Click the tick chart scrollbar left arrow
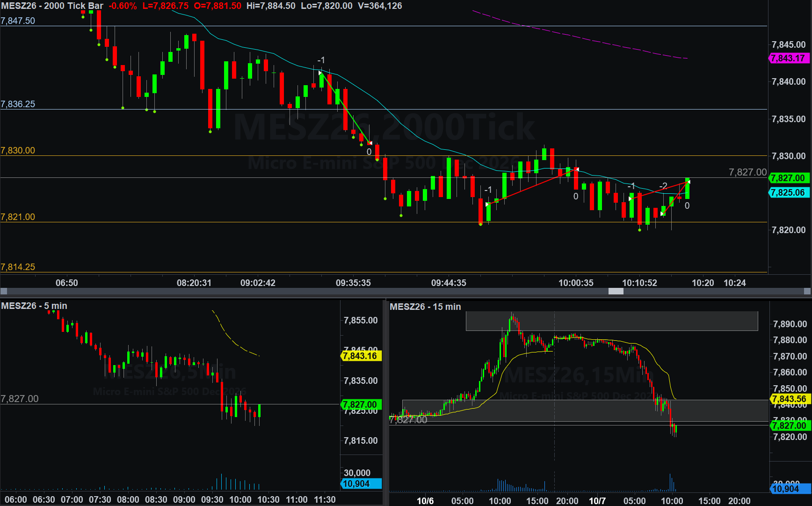Viewport: 812px width, 506px height. click(x=4, y=291)
